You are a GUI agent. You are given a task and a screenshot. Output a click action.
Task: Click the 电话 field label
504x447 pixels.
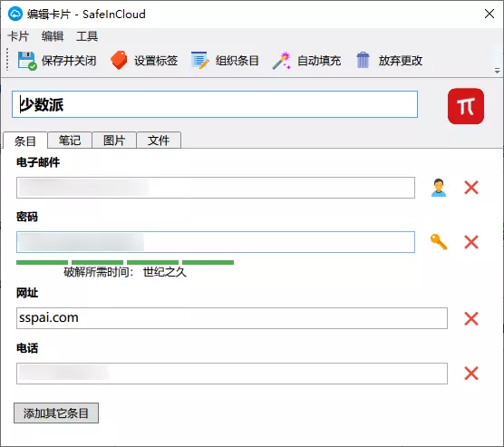27,348
